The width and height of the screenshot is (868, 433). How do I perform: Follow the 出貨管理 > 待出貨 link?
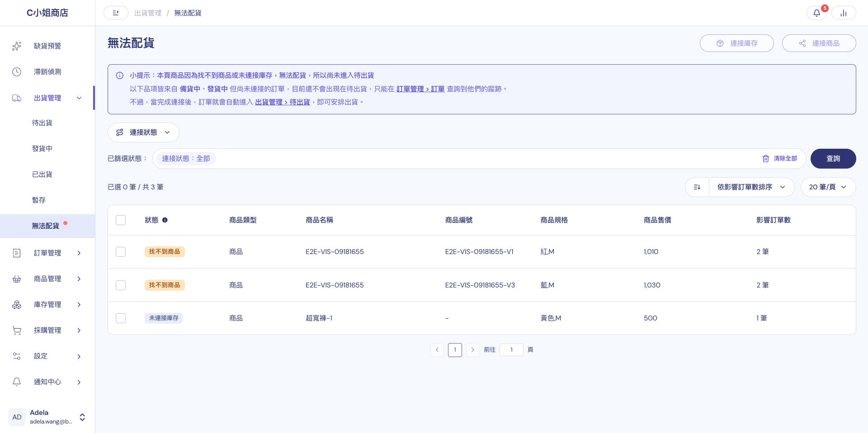click(x=283, y=102)
